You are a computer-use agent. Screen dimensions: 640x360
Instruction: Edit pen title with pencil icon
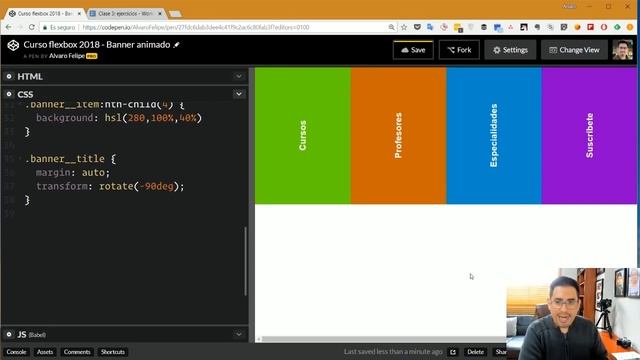click(177, 45)
